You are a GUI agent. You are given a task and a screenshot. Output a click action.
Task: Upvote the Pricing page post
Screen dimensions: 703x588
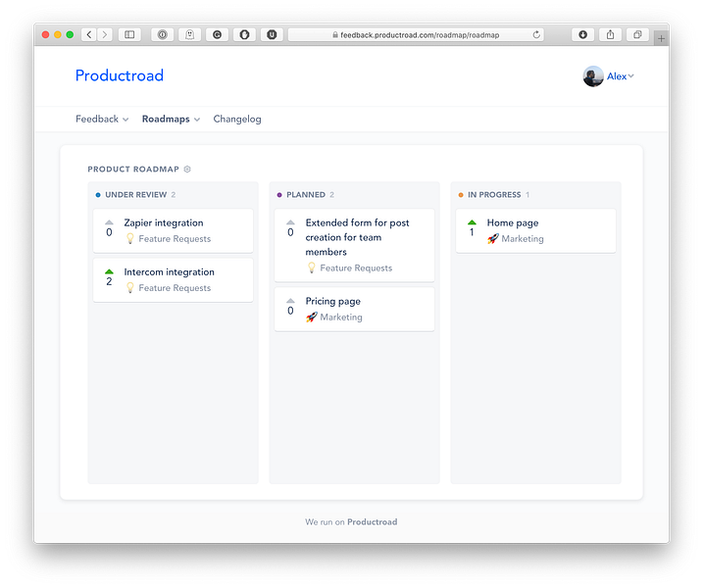[290, 301]
